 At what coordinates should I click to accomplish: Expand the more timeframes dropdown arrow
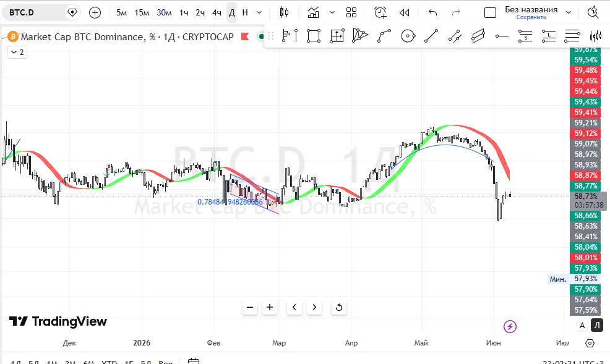point(259,12)
